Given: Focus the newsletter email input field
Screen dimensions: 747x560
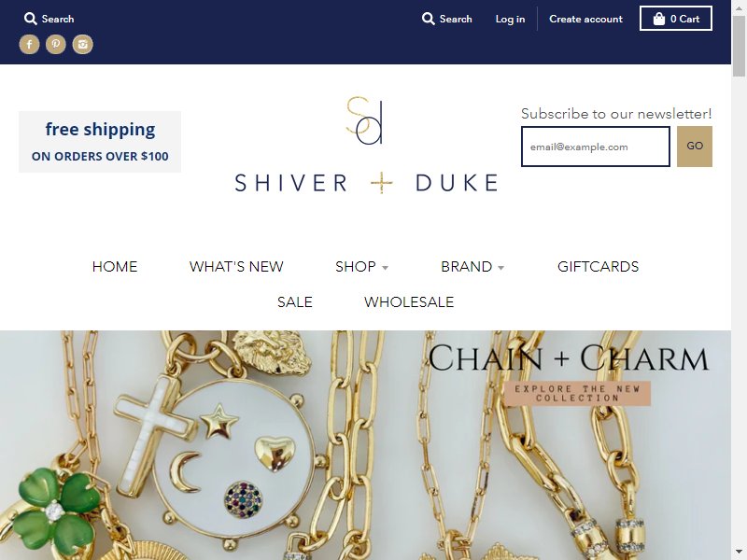Looking at the screenshot, I should (596, 147).
